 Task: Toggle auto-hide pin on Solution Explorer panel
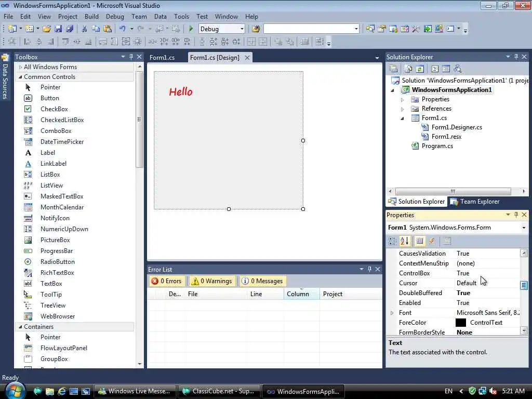coord(516,57)
